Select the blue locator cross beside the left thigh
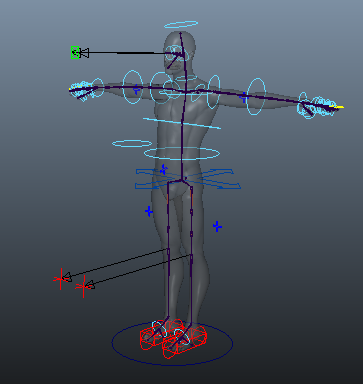Screen dimensions: 363x384 [x=149, y=211]
